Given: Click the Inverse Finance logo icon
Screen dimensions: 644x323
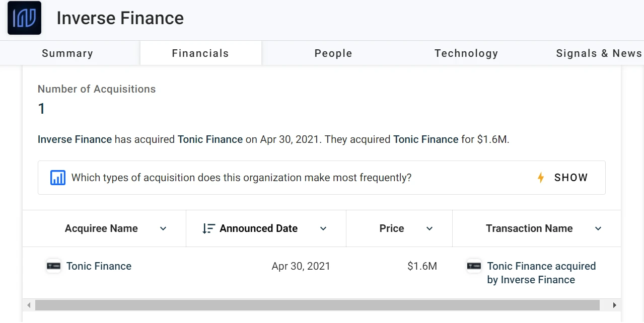Looking at the screenshot, I should click(x=24, y=18).
